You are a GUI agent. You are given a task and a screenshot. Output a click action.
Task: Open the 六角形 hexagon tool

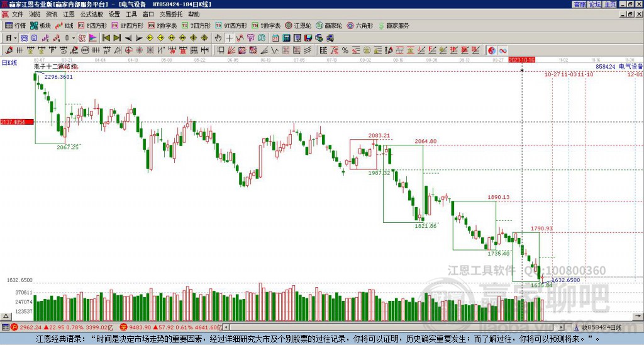tap(360, 25)
